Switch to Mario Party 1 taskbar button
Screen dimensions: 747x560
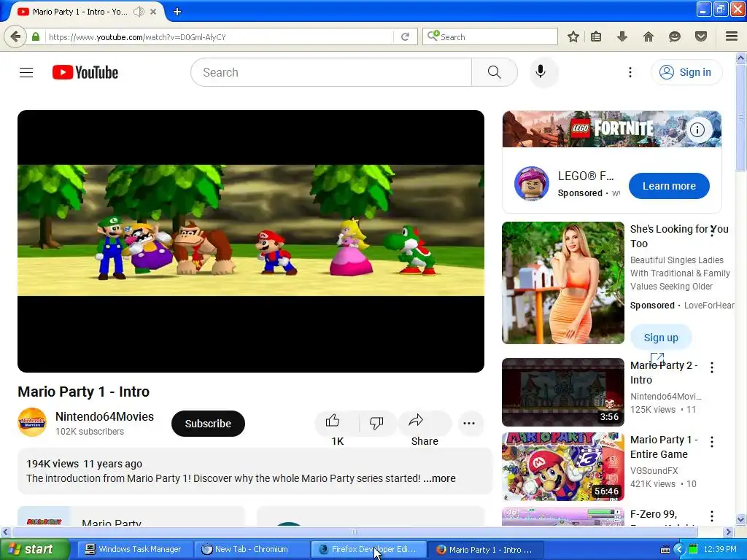click(x=485, y=550)
